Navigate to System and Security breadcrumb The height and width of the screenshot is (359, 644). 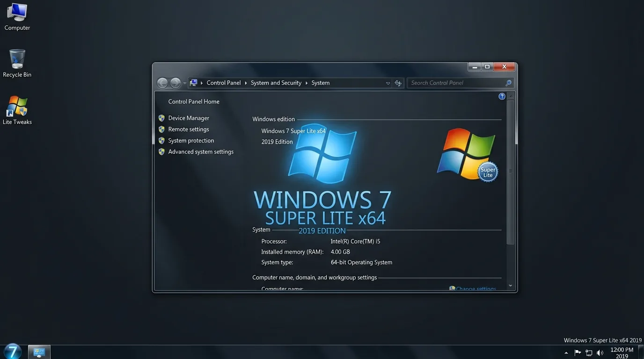(276, 83)
